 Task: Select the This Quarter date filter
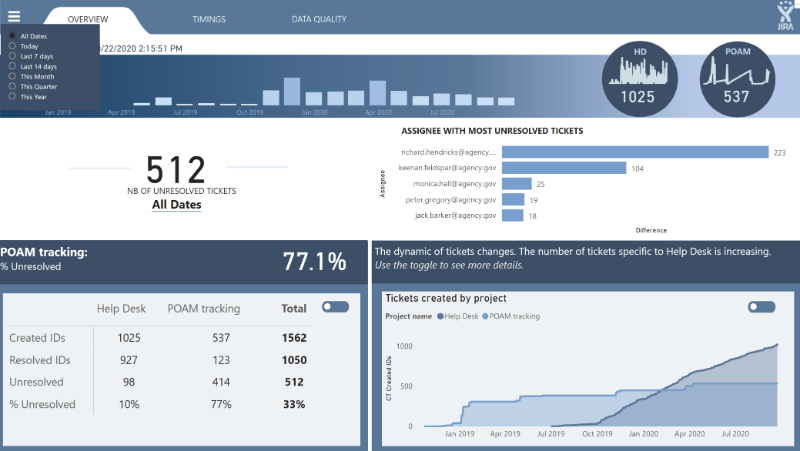tap(12, 87)
